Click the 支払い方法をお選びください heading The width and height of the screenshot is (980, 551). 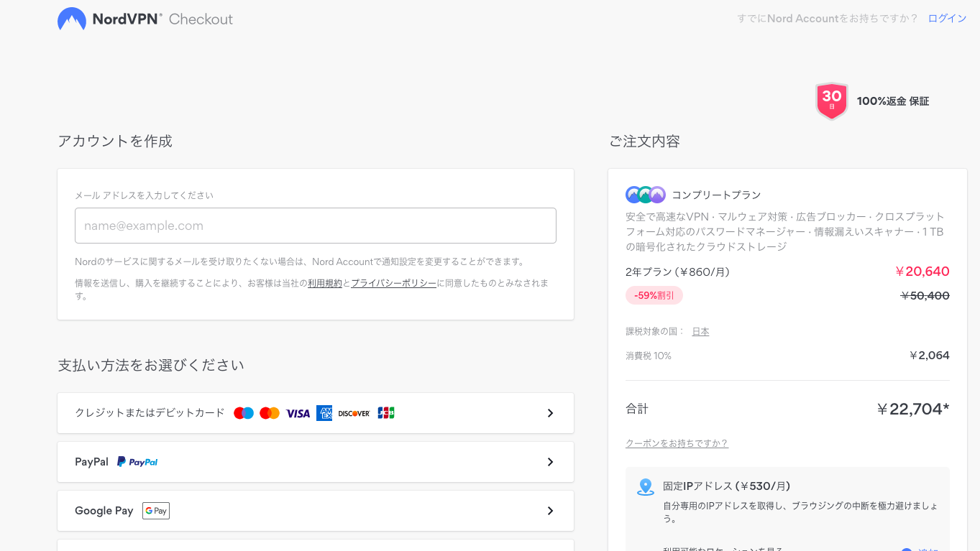point(151,365)
